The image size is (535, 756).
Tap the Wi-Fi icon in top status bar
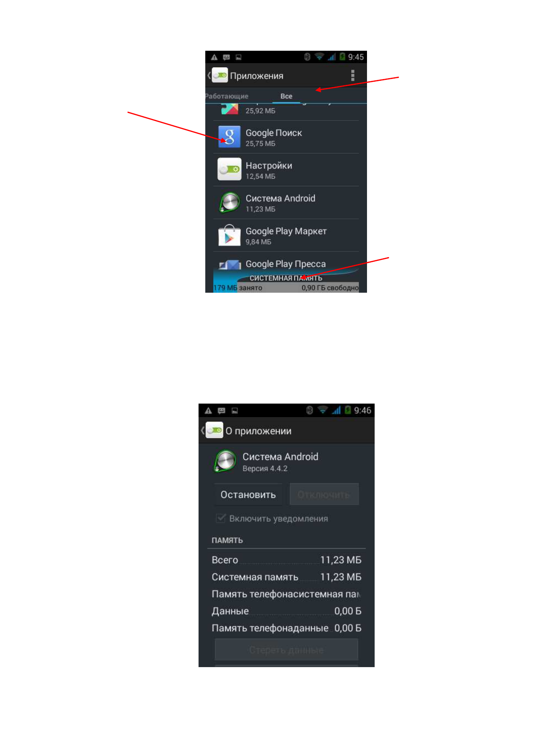[319, 57]
